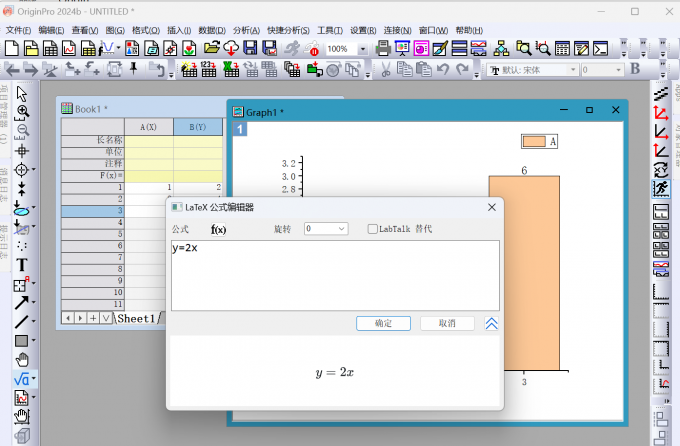680x446 pixels.
Task: Open the Tools menu
Action: [330, 30]
